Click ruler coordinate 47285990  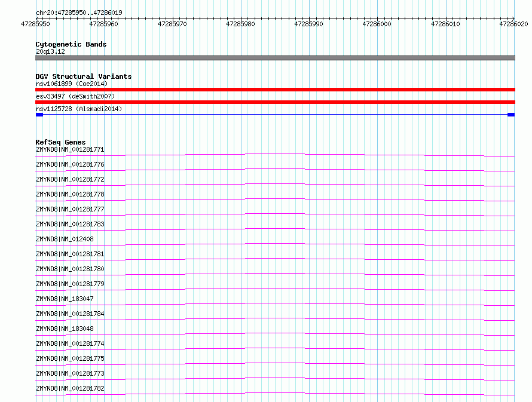pos(308,24)
